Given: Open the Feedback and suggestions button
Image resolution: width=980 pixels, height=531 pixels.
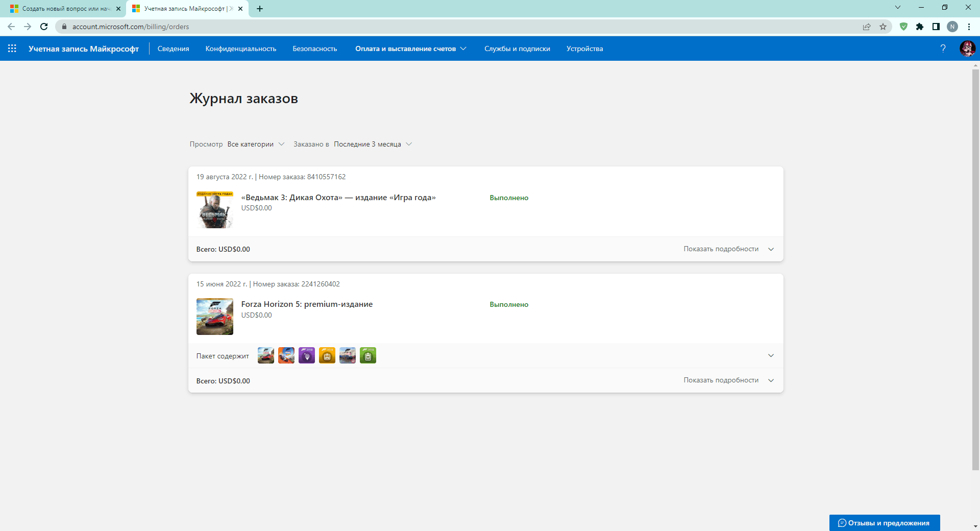Looking at the screenshot, I should tap(885, 523).
